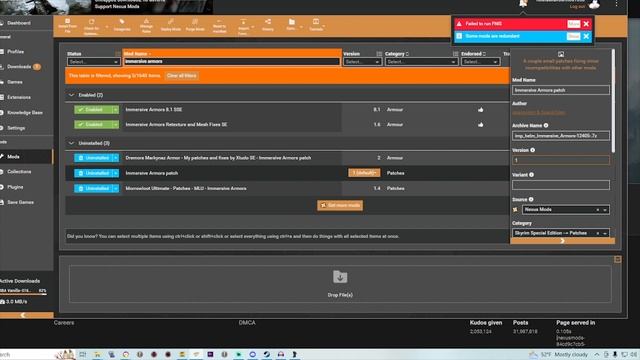Collapse the Enabled (2) group
Viewport: 640px width, 360px height.
pyautogui.click(x=71, y=95)
